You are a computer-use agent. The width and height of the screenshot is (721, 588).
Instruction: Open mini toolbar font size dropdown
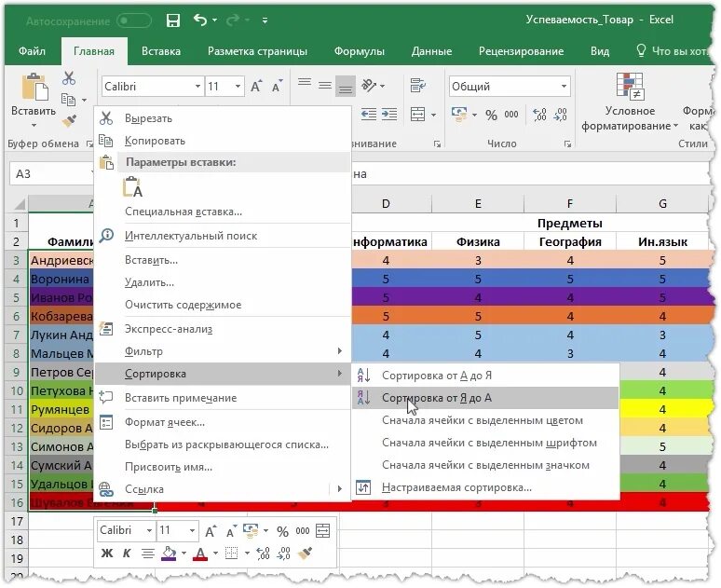pos(192,530)
